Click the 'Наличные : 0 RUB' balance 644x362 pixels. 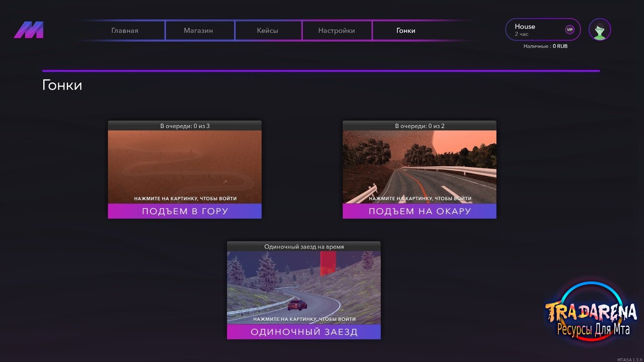tap(545, 46)
